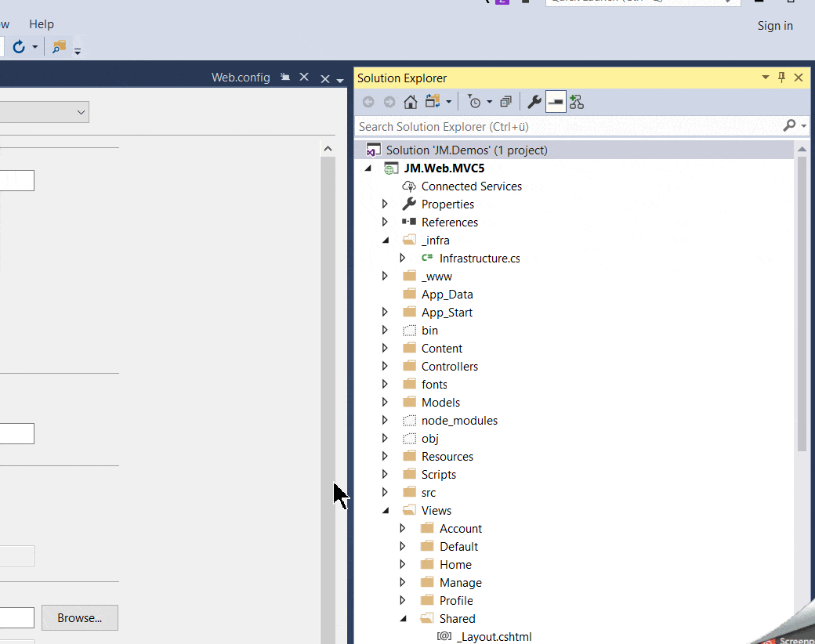The image size is (815, 644).
Task: Open the Pending Changes Filter dropdown arrow
Action: [x=489, y=103]
